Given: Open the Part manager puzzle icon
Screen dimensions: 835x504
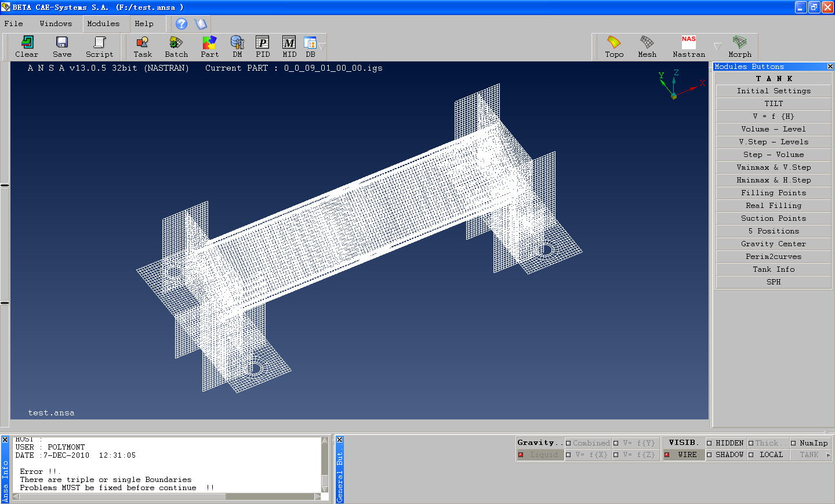Looking at the screenshot, I should pos(209,46).
